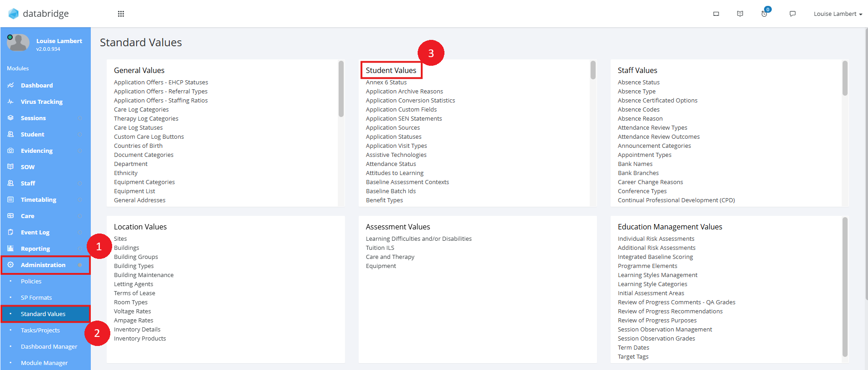Open the chat messages icon in header
The width and height of the screenshot is (868, 370).
tap(793, 14)
